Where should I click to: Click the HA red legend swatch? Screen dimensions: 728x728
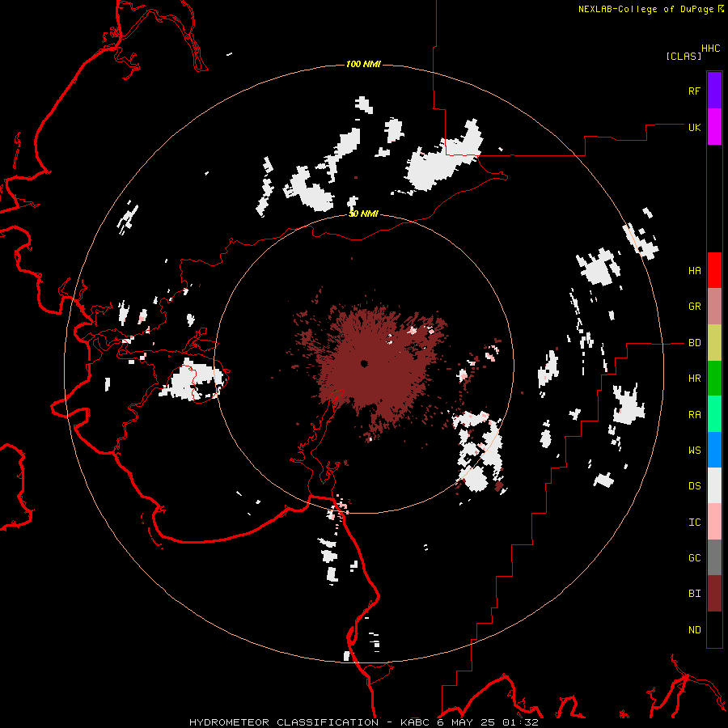pos(714,270)
